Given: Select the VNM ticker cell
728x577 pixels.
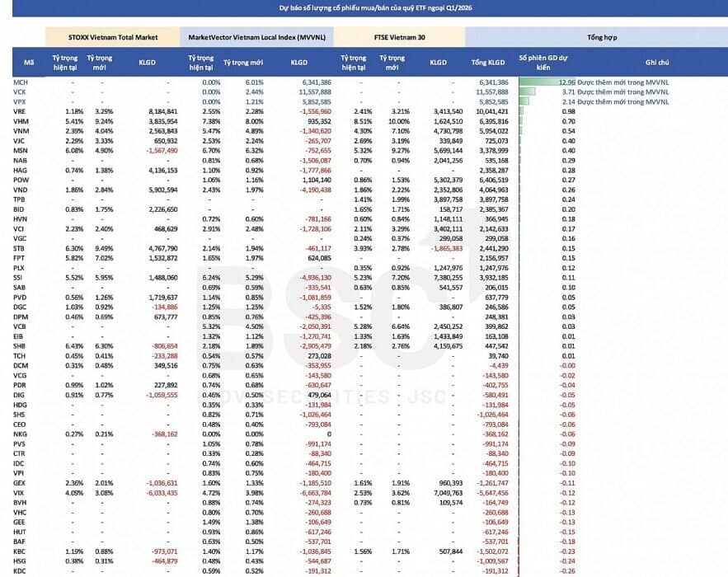Looking at the screenshot, I should [21, 131].
